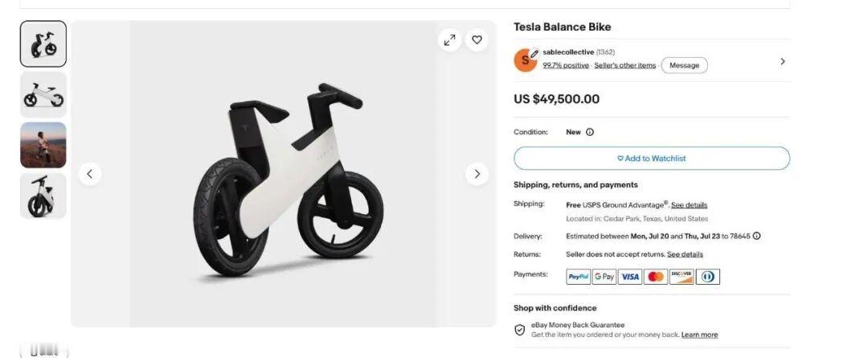Click the sablecollective seller avatar

[526, 60]
